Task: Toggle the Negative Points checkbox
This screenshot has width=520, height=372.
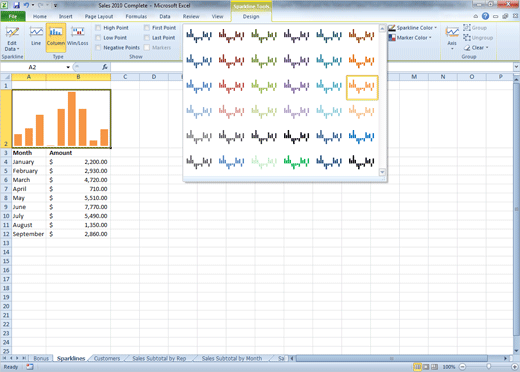Action: click(118, 48)
